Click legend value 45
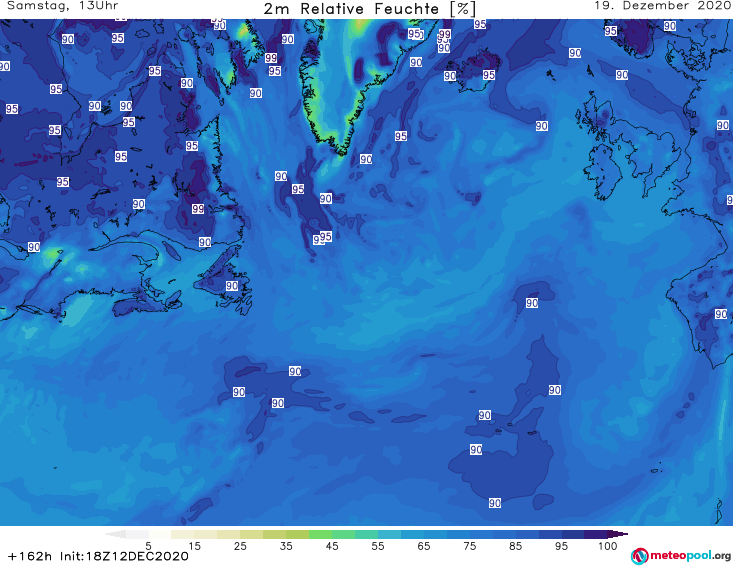This screenshot has width=733, height=566. 332,546
